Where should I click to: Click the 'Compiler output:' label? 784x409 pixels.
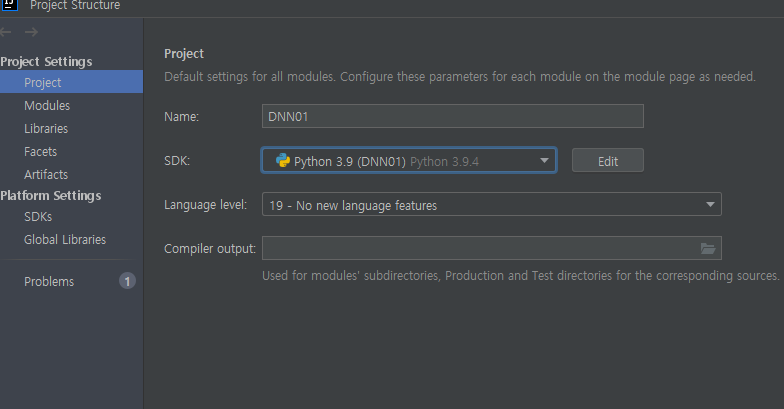[210, 248]
